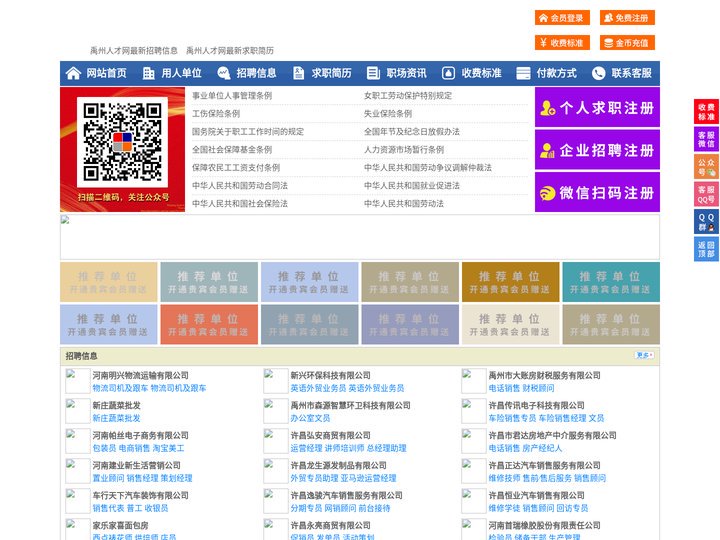
Task: Open 全国年节及纪念日放假办法 link
Action: click(x=412, y=131)
